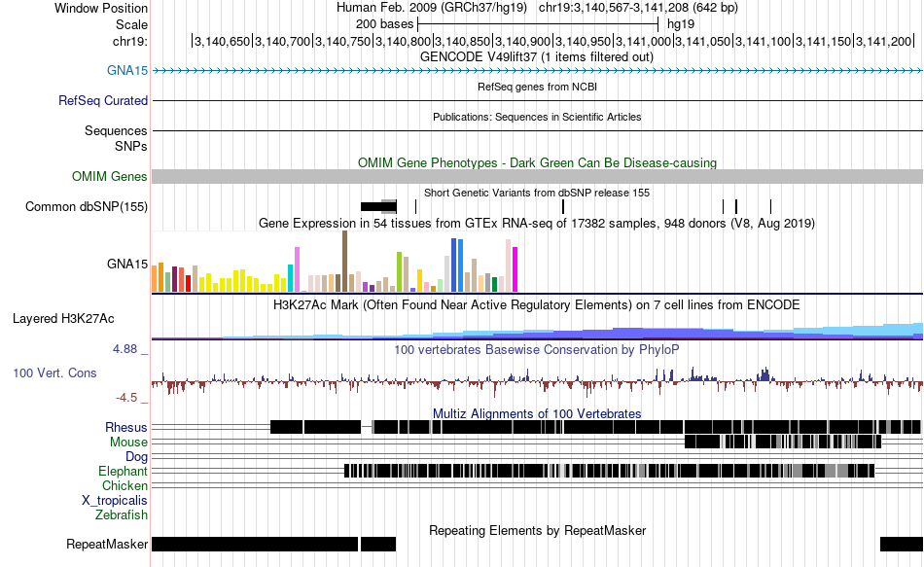Click the 3,141,000 ruler coordinate
The image size is (924, 567).
pyautogui.click(x=642, y=41)
